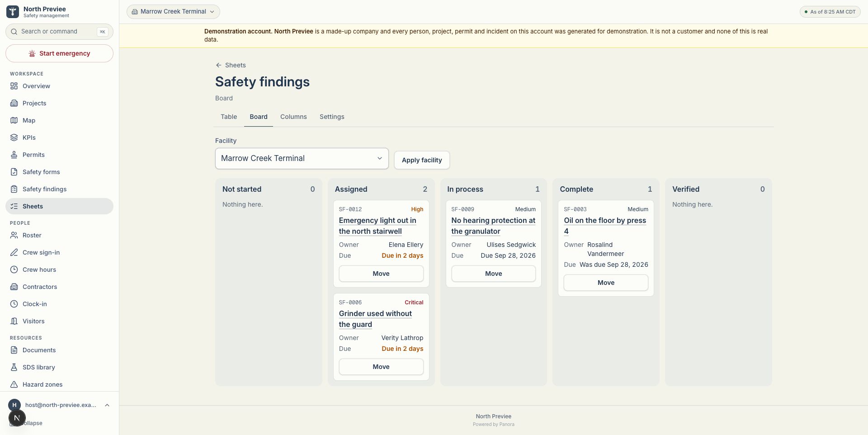
Task: Switch to the Table tab
Action: [229, 117]
